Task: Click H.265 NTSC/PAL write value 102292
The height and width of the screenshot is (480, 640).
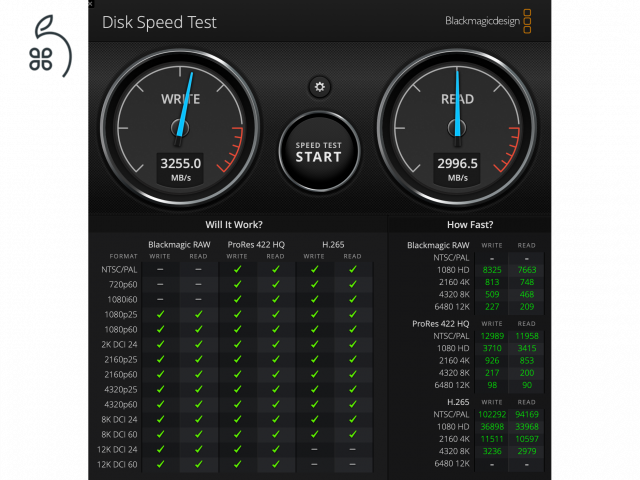Action: point(492,414)
